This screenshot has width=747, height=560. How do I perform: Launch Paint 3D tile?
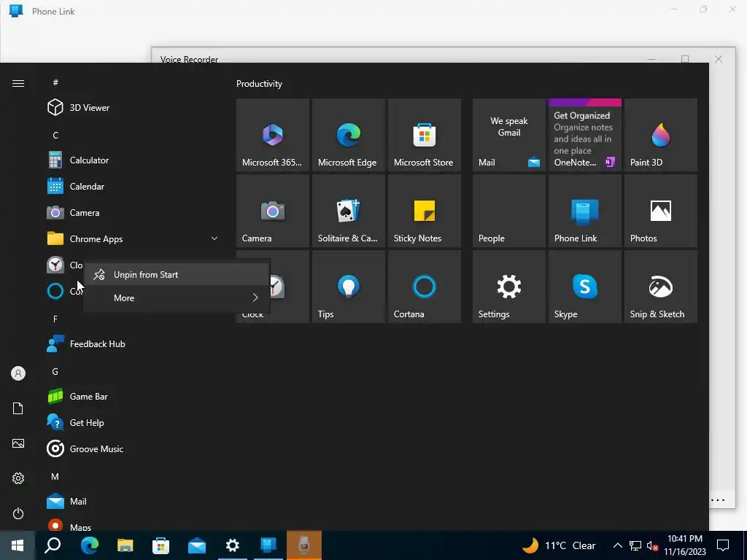click(x=660, y=135)
